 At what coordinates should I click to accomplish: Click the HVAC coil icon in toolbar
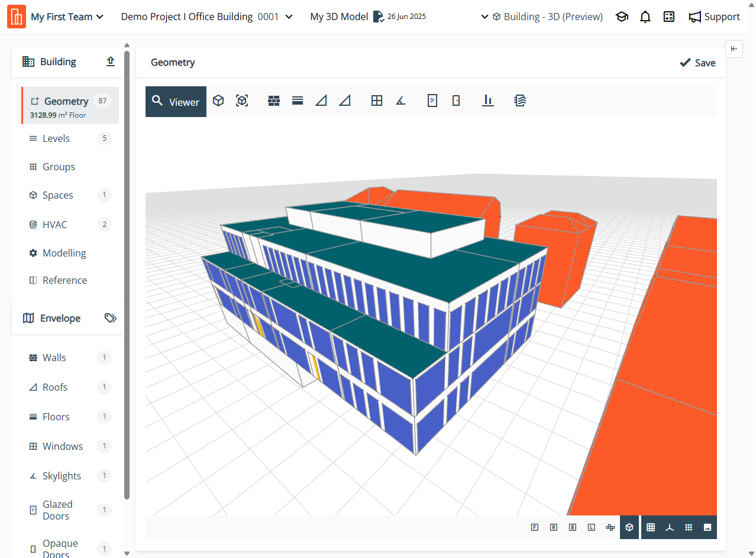pyautogui.click(x=520, y=101)
